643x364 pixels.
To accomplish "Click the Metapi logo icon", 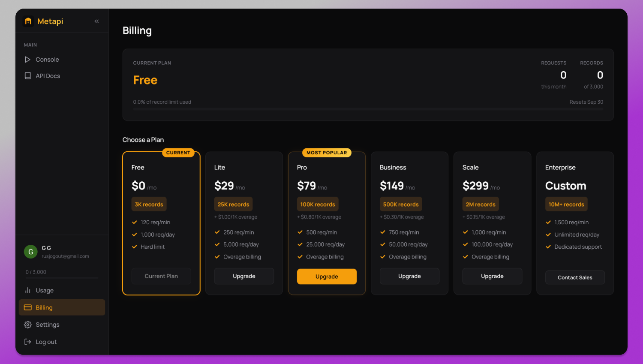I will tap(28, 21).
